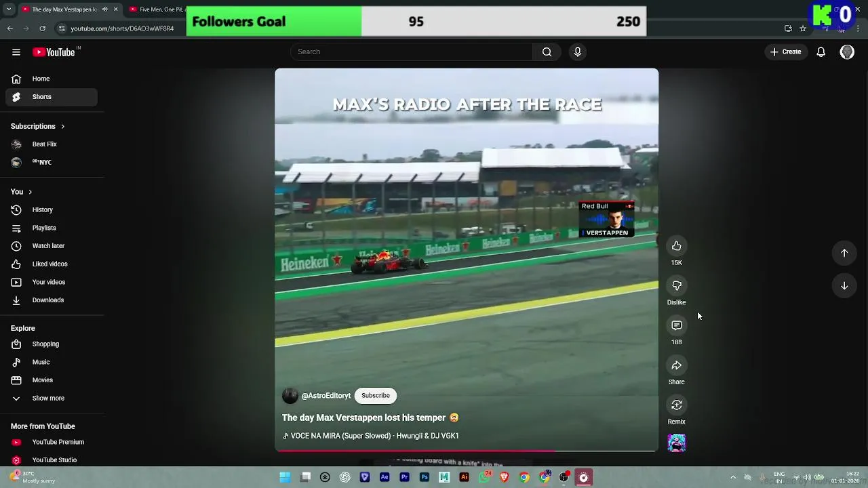Screen dimensions: 868x488
Task: Mute the Verstappen tab audio indicator
Action: [x=104, y=9]
